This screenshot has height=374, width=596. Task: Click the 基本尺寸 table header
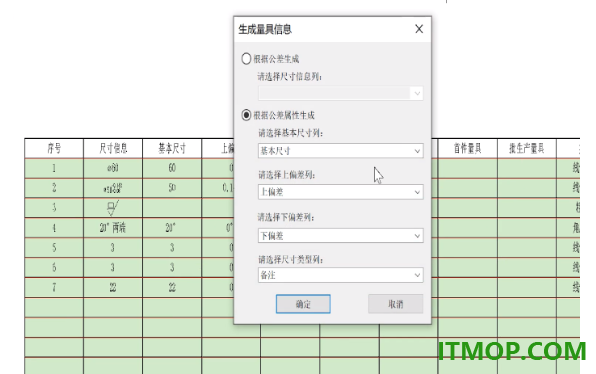(x=172, y=148)
